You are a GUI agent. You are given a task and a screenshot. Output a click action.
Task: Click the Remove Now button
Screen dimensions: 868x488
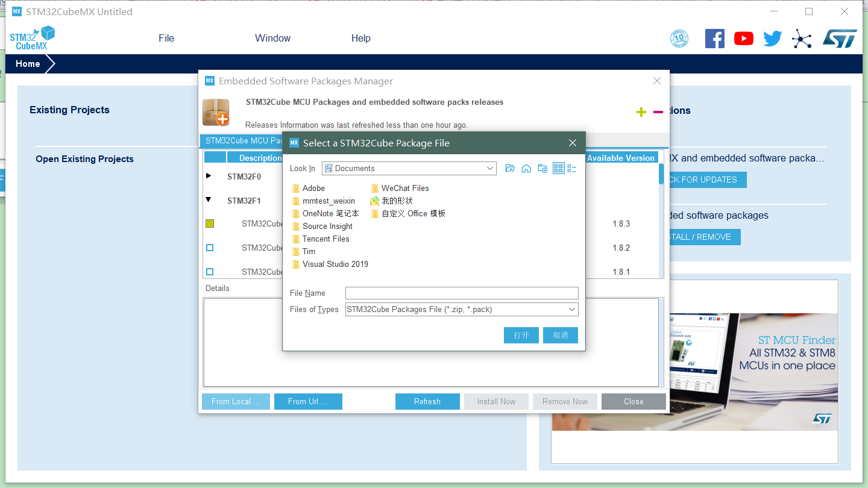point(565,402)
